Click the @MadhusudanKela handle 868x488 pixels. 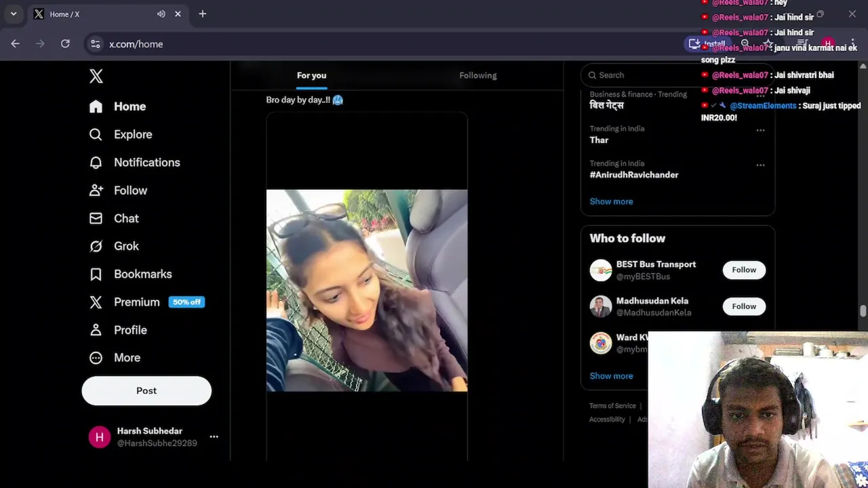click(654, 313)
